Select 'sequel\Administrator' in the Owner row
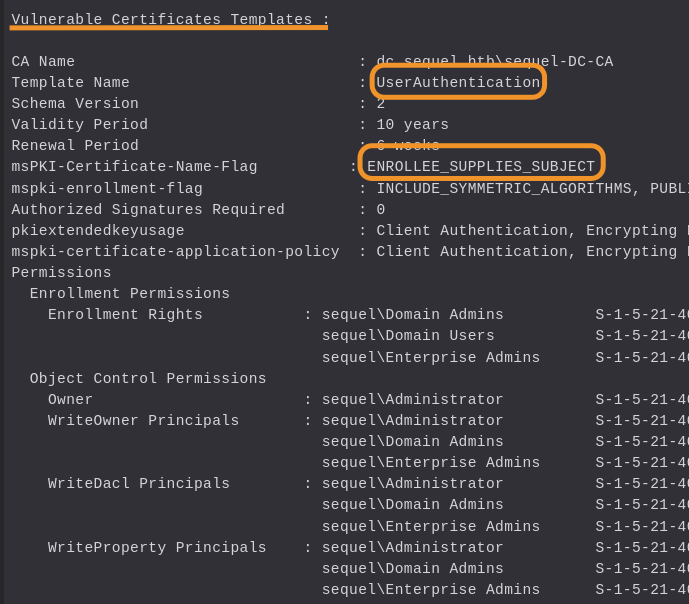Image resolution: width=689 pixels, height=604 pixels. tap(413, 400)
